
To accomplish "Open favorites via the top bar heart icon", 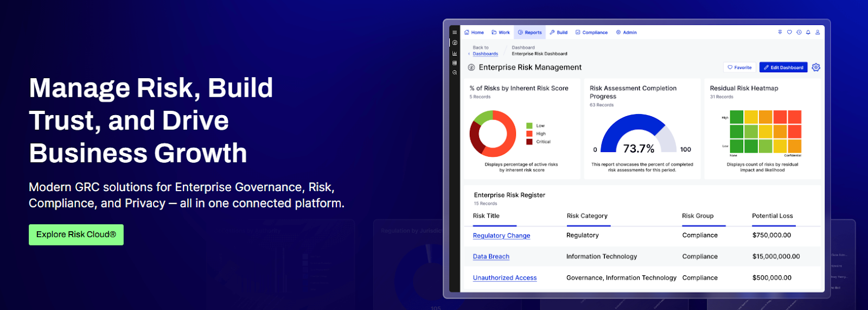I will [789, 33].
